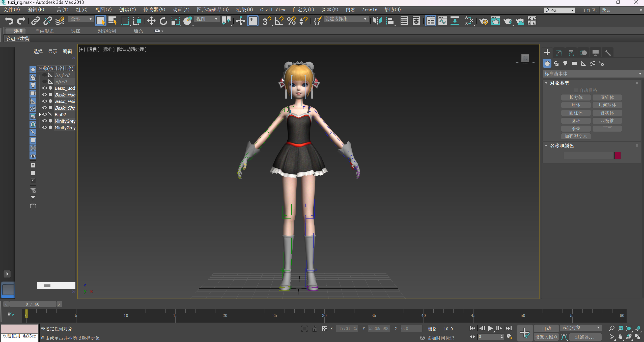Screen dimensions: 644x342
Task: Toggle the Angle Snap tool
Action: (x=279, y=21)
